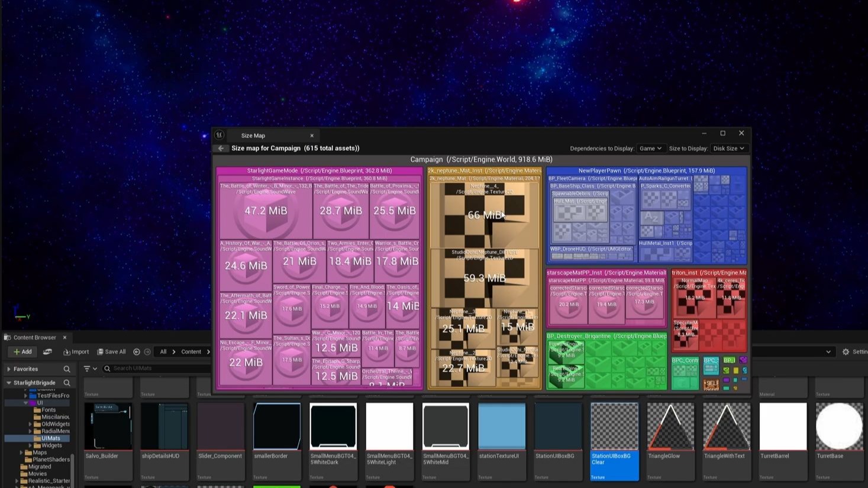Click the 59.3 MiB Neptune diffuse block

click(x=485, y=278)
